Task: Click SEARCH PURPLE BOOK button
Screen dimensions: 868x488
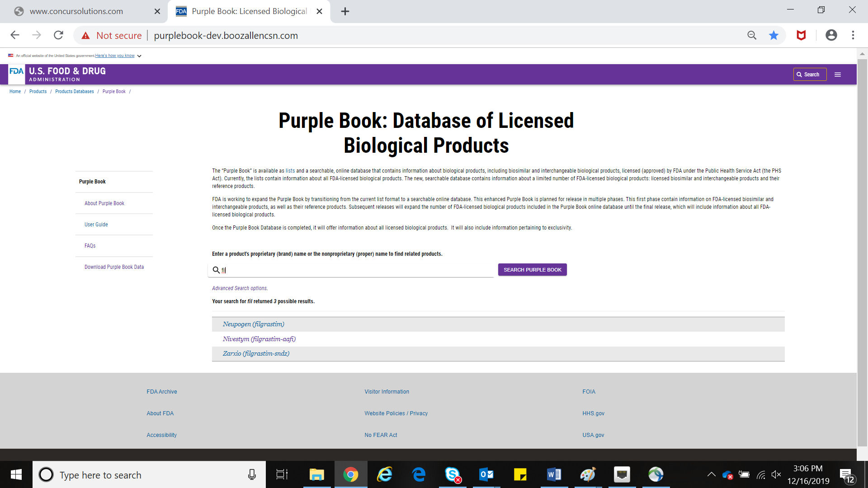Action: click(532, 270)
